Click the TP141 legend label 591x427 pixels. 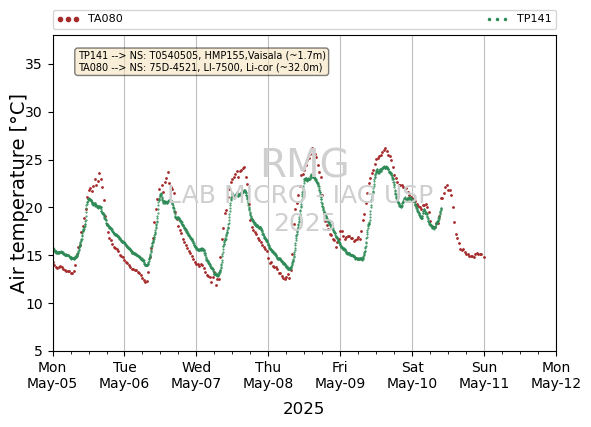click(534, 18)
